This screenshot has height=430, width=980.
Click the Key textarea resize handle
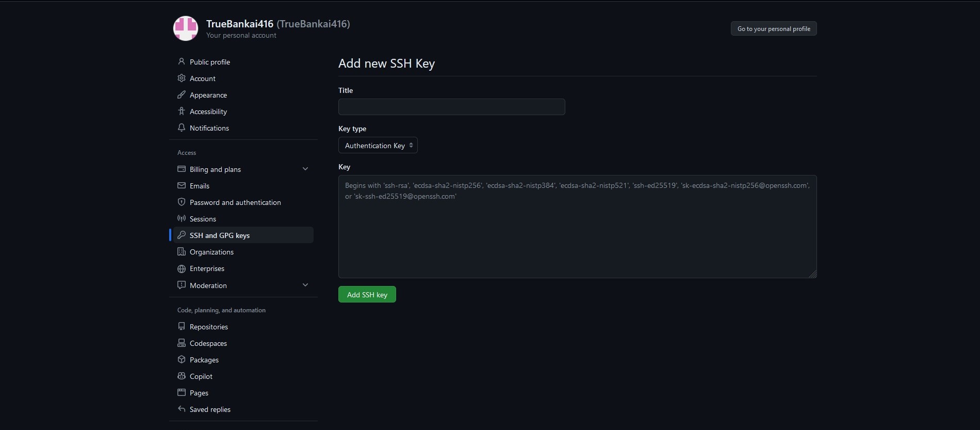click(x=813, y=274)
